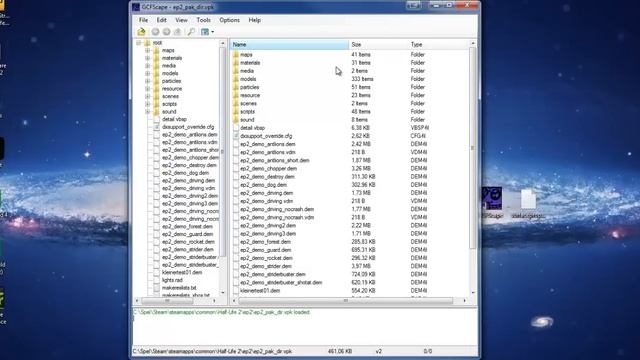
Task: Open the desktop file icon beside GCFScape
Action: tap(528, 200)
